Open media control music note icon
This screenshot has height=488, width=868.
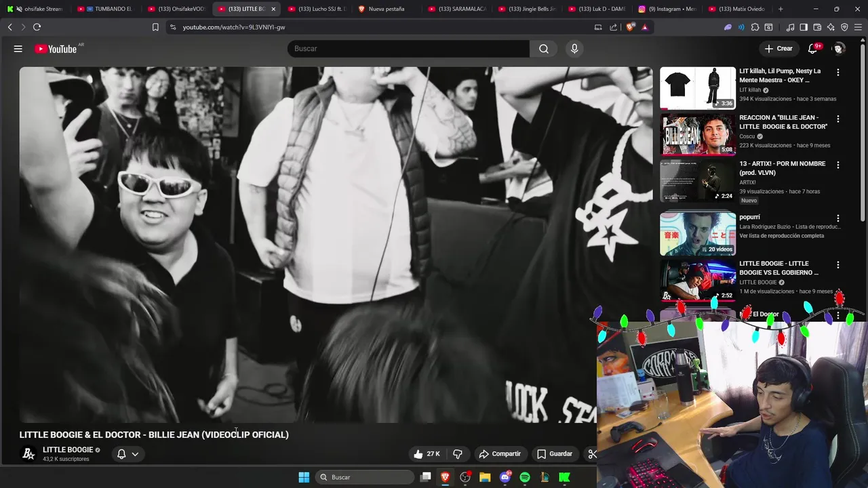click(790, 27)
